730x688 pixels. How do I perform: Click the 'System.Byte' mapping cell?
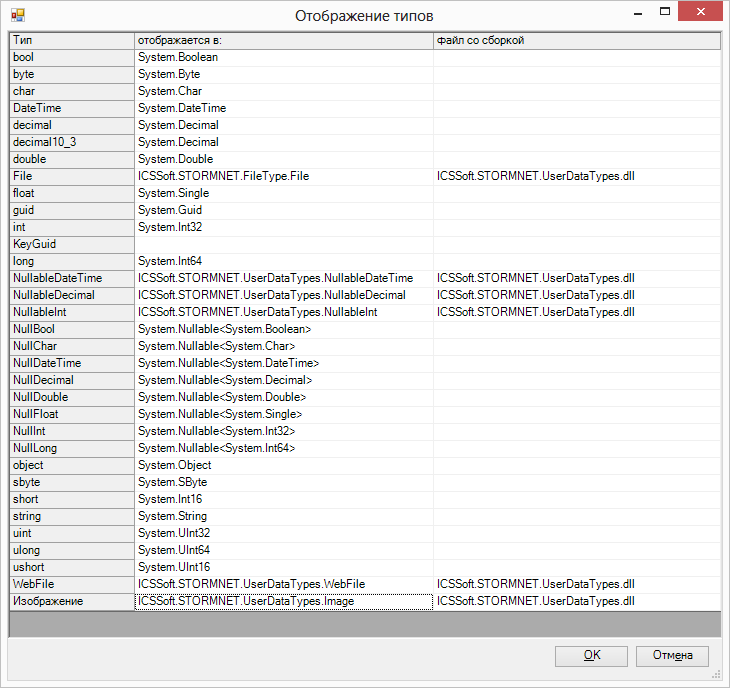click(284, 74)
